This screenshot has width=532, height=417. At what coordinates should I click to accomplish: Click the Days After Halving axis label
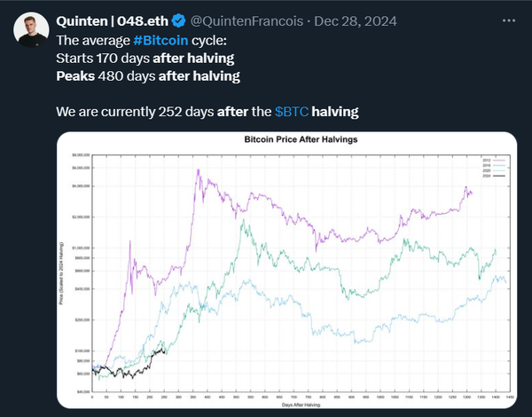pos(293,405)
